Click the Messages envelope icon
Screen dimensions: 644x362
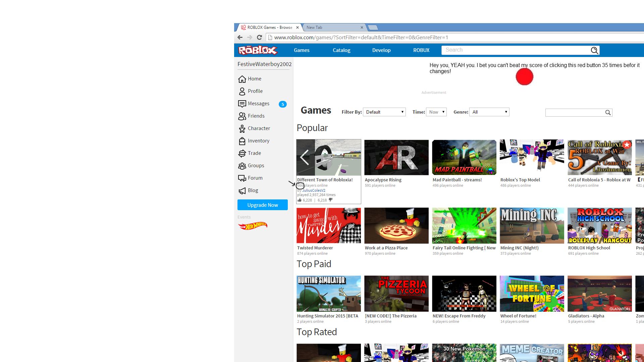click(x=242, y=104)
